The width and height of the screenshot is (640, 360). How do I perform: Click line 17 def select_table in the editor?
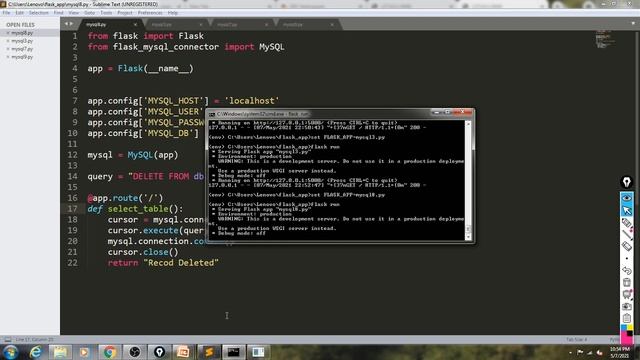pos(135,209)
